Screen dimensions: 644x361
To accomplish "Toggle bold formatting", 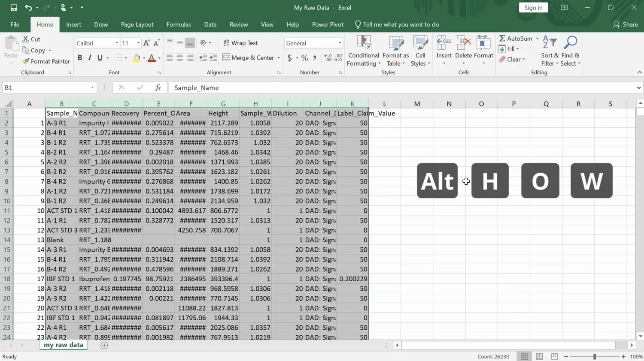I will tap(79, 57).
